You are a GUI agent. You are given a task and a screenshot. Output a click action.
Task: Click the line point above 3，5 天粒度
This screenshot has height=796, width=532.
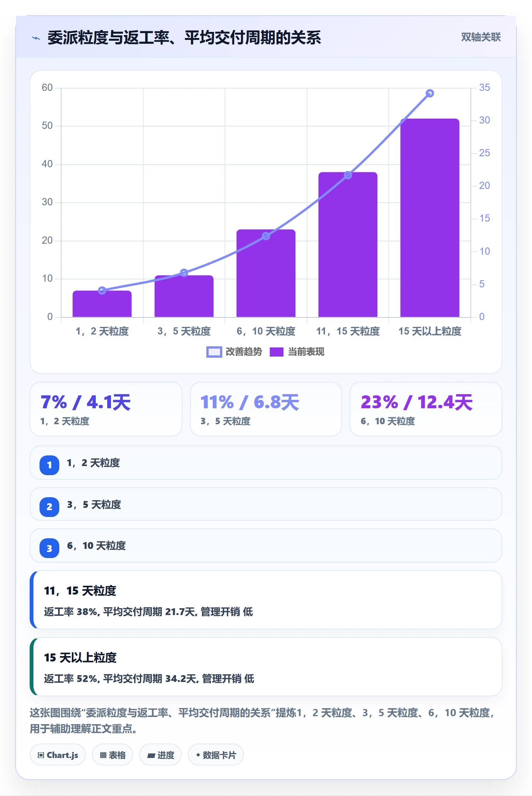tap(184, 273)
